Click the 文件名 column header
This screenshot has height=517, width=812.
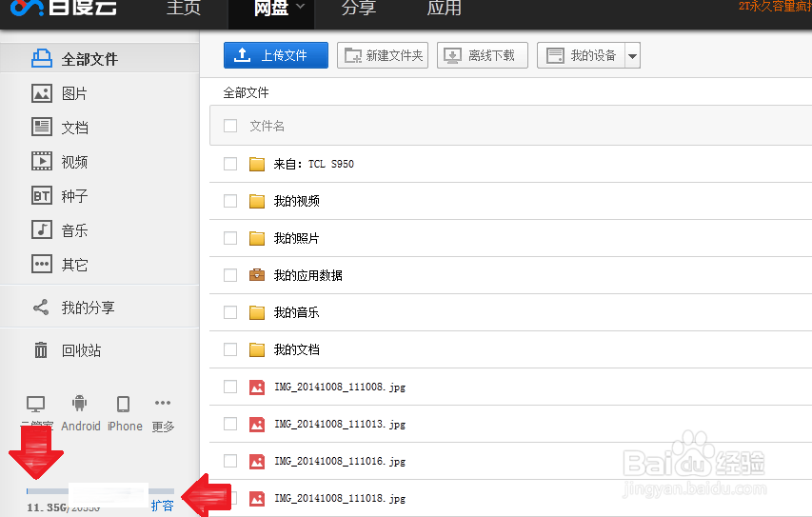point(267,126)
